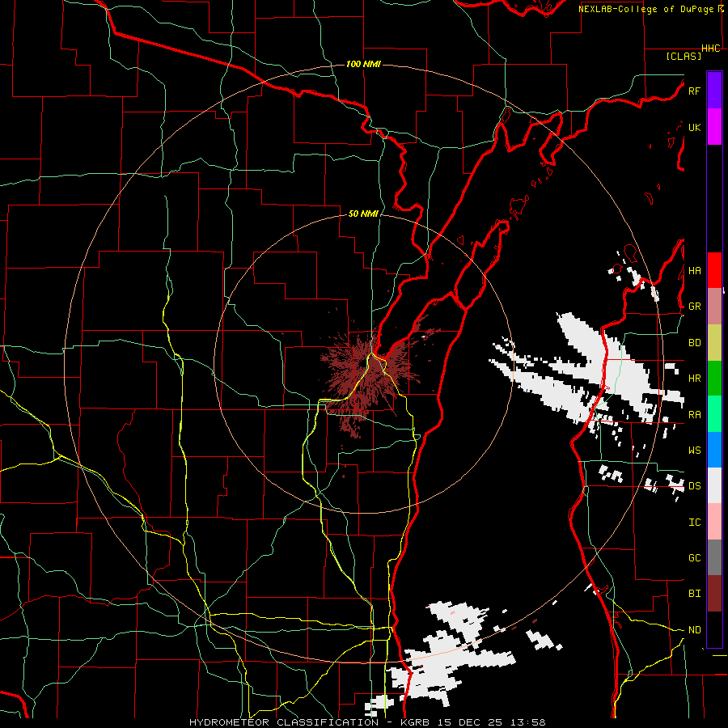
Task: Click the BD legend label
Action: click(x=694, y=343)
